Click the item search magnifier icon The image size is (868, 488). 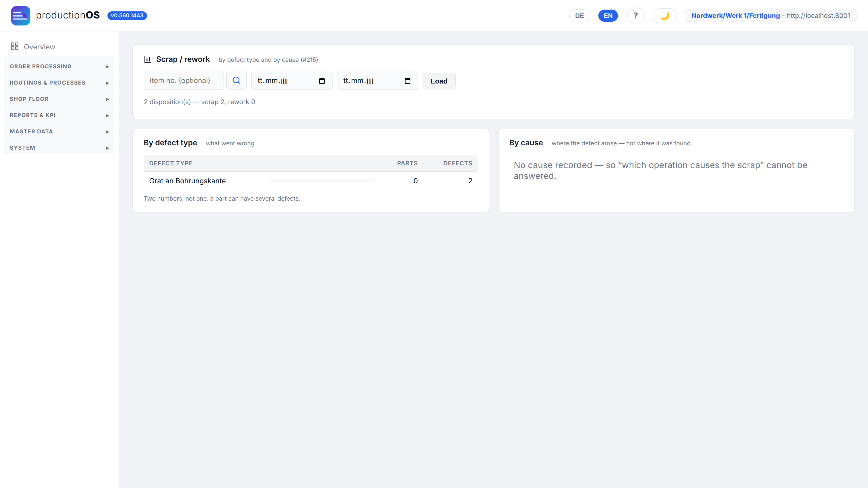pyautogui.click(x=237, y=81)
